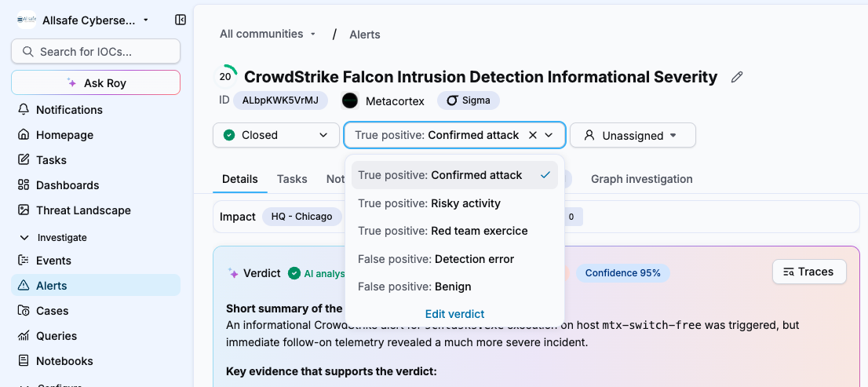Click the Sigma rule tag
This screenshot has width=868, height=387.
(469, 100)
